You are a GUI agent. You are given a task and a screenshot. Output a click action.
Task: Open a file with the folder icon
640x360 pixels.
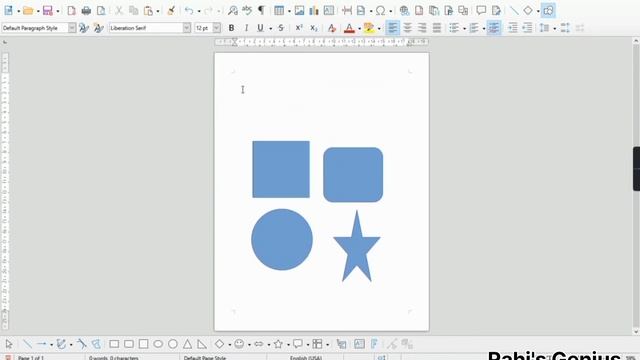pos(28,11)
